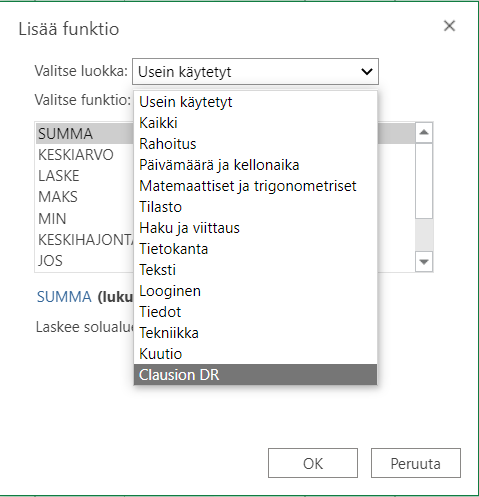The height and width of the screenshot is (497, 479).
Task: Select Päivämäärä ja kellonaika category
Action: point(255,165)
